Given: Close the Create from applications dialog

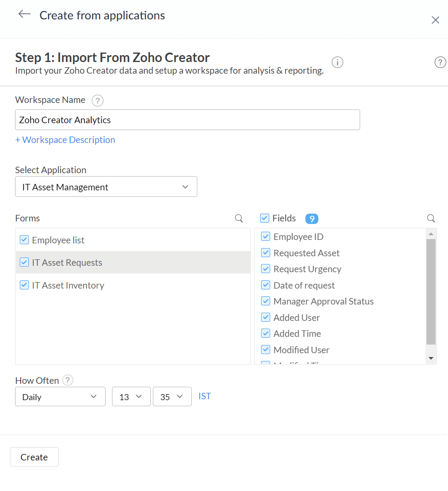Looking at the screenshot, I should click(x=436, y=20).
